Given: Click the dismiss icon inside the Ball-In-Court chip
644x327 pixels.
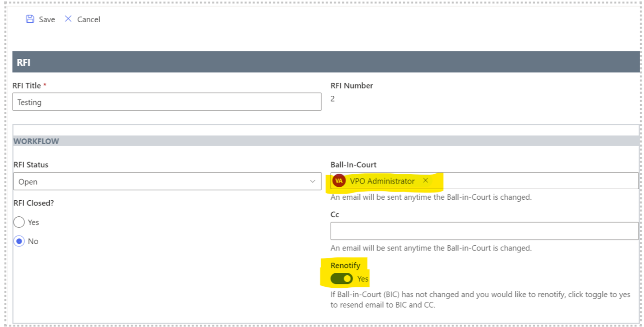Looking at the screenshot, I should point(425,180).
